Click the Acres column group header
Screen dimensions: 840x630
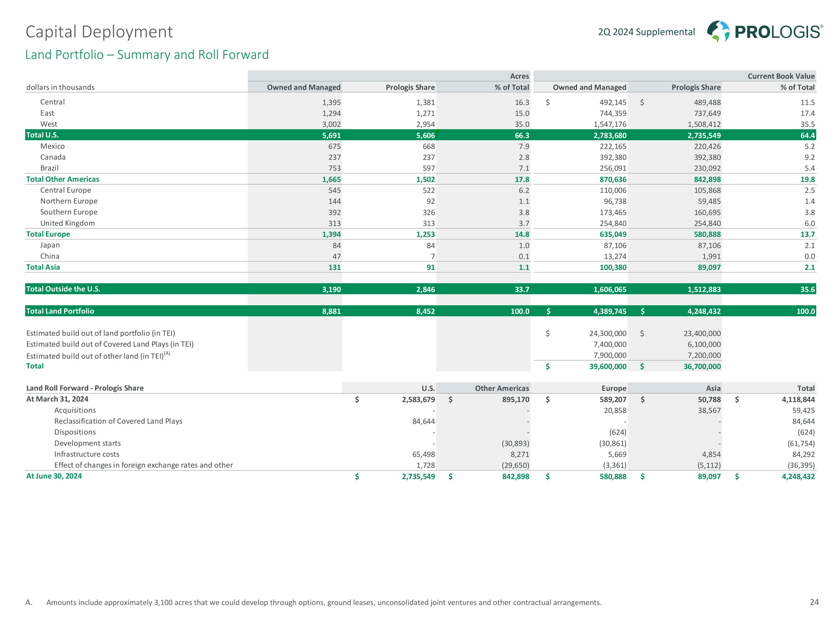pyautogui.click(x=519, y=76)
